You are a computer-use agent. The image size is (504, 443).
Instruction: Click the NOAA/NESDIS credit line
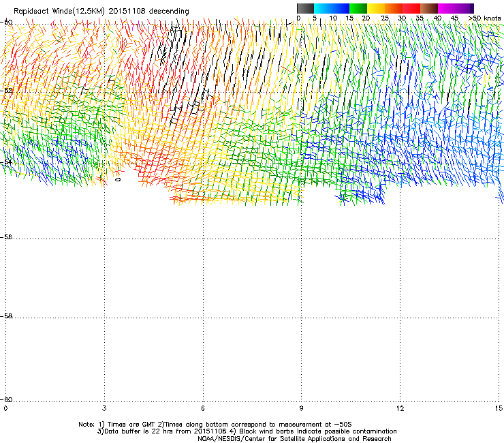[x=294, y=439]
